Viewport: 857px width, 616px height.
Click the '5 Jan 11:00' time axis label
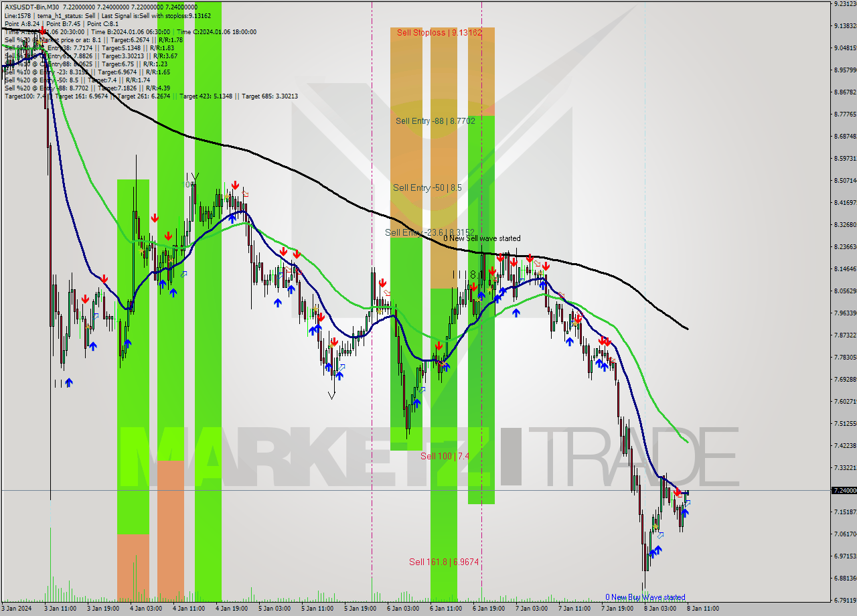point(317,609)
